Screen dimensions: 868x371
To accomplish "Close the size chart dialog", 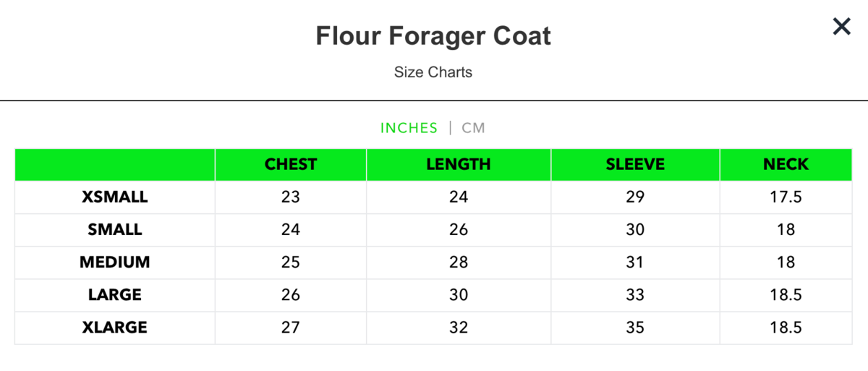I will tap(841, 27).
